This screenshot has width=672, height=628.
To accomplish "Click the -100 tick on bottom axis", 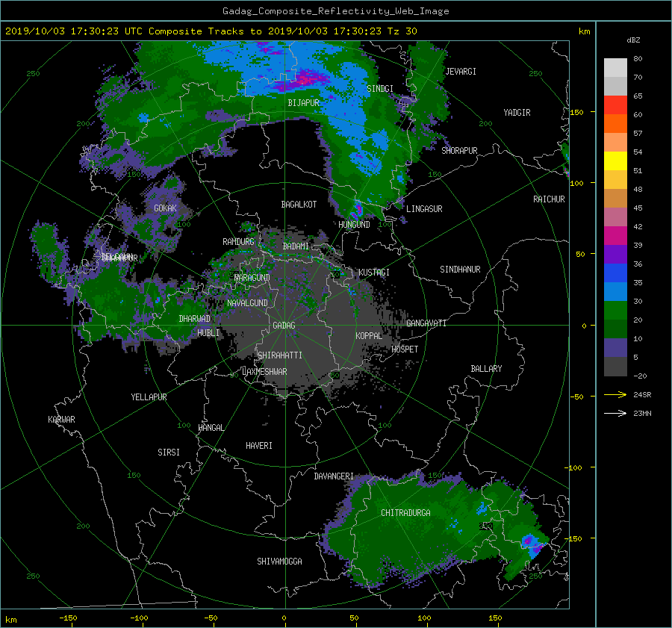I will [x=139, y=618].
